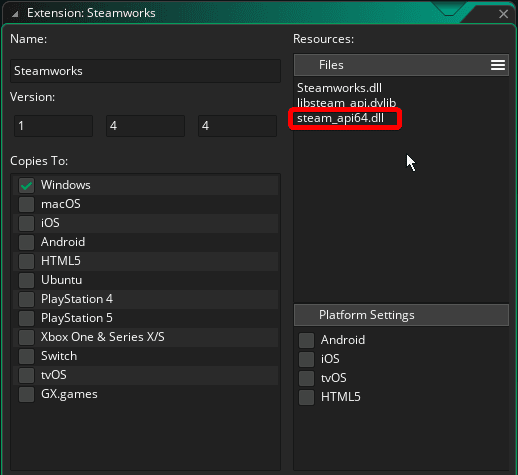518x475 pixels.
Task: Click the major version field
Action: tap(53, 126)
